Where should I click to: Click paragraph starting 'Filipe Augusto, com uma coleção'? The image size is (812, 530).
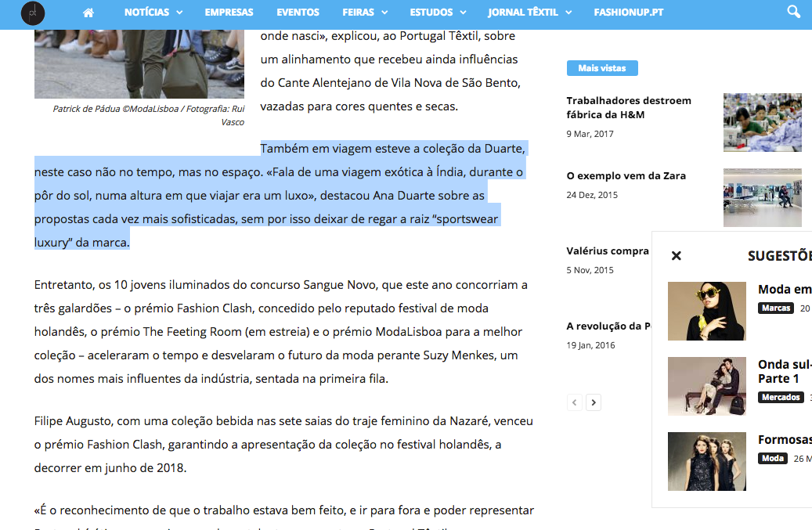pos(283,444)
